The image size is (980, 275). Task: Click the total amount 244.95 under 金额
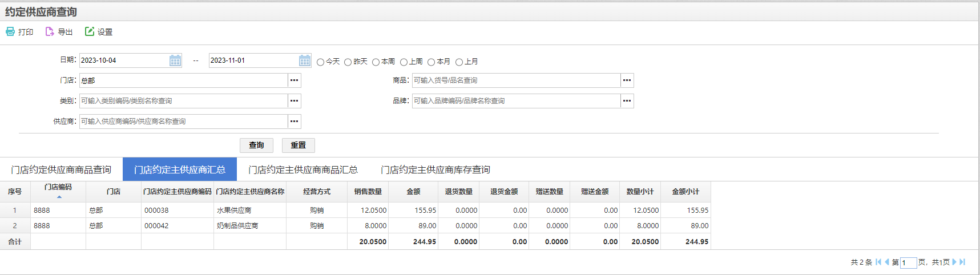425,242
